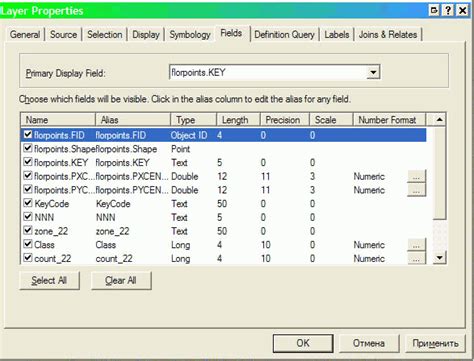
Task: Expand the Primary Display Field dropdown
Action: click(373, 72)
